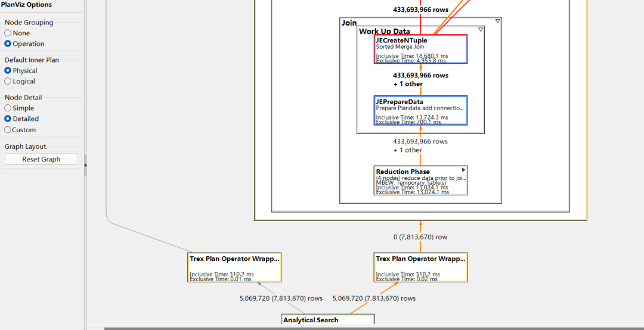Click the Reset Graph button
Screen dimensions: 644x330
tap(41, 159)
